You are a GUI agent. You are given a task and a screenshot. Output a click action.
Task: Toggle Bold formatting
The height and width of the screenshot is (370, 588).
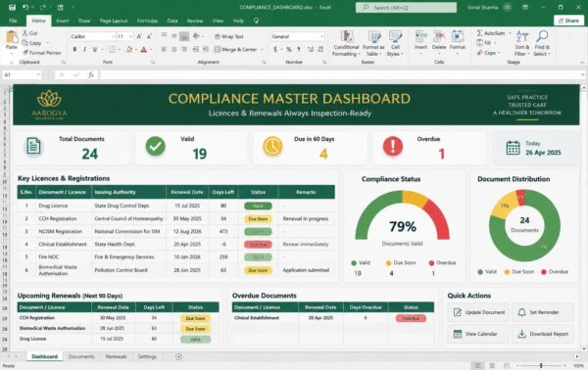(74, 50)
